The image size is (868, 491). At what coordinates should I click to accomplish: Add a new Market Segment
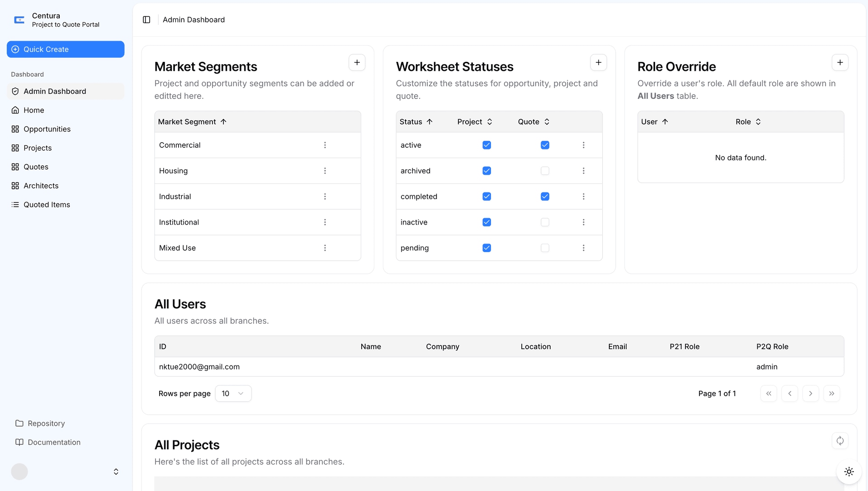click(357, 62)
